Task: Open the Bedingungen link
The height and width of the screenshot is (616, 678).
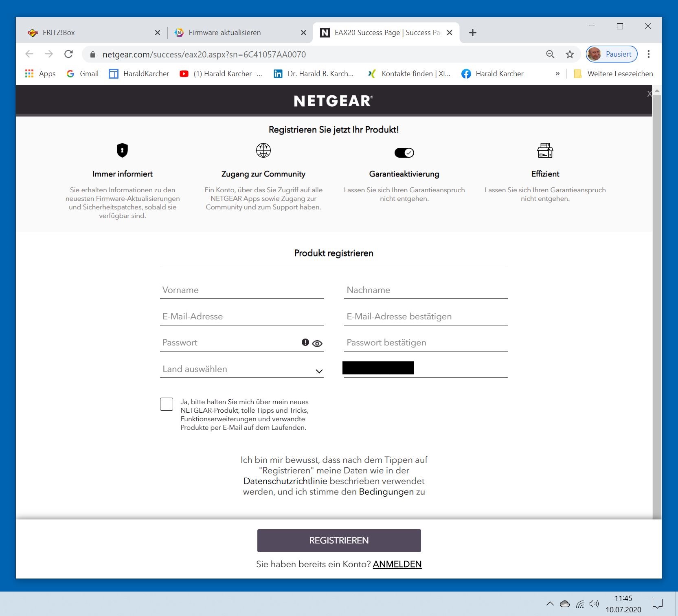Action: pos(386,492)
